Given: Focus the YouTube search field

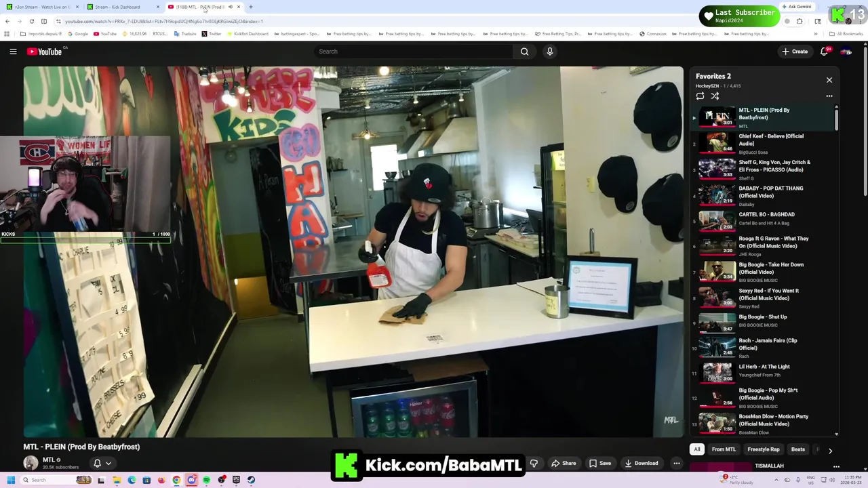Looking at the screenshot, I should 414,52.
